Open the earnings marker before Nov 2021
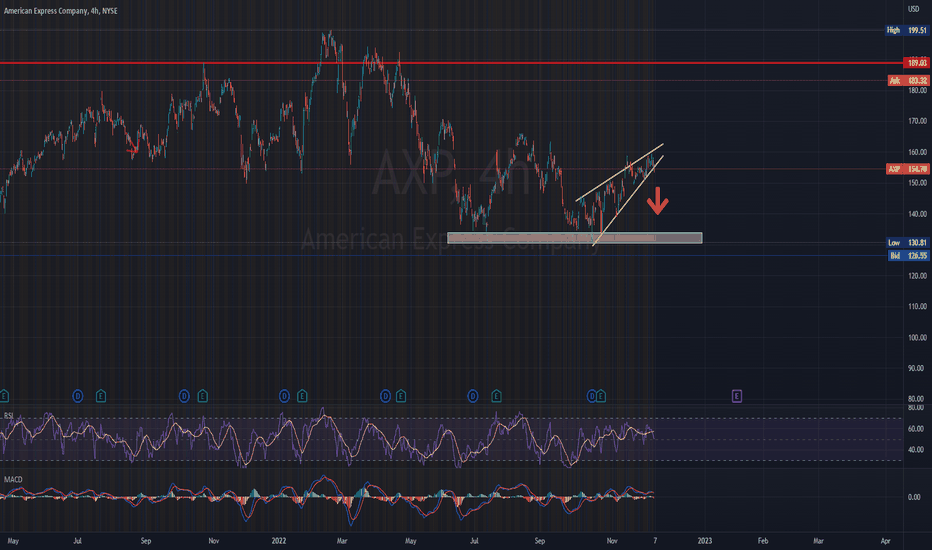This screenshot has height=550, width=932. pos(203,396)
